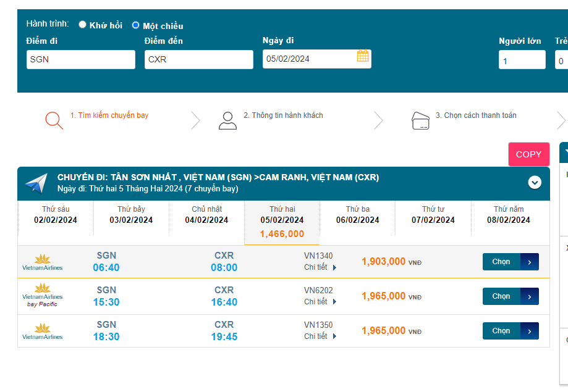Click the Người lớn adult count field
Screen dimensions: 568x392
[522, 60]
